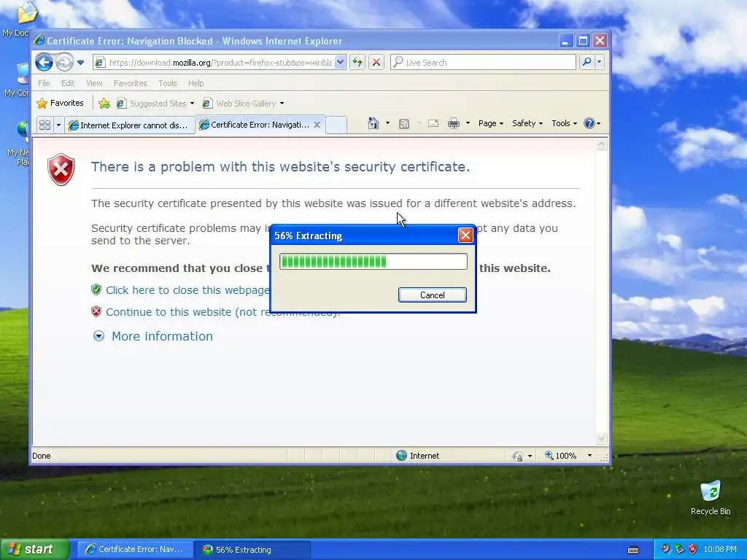Open Suggested Sites link
747x560 pixels.
[x=155, y=104]
